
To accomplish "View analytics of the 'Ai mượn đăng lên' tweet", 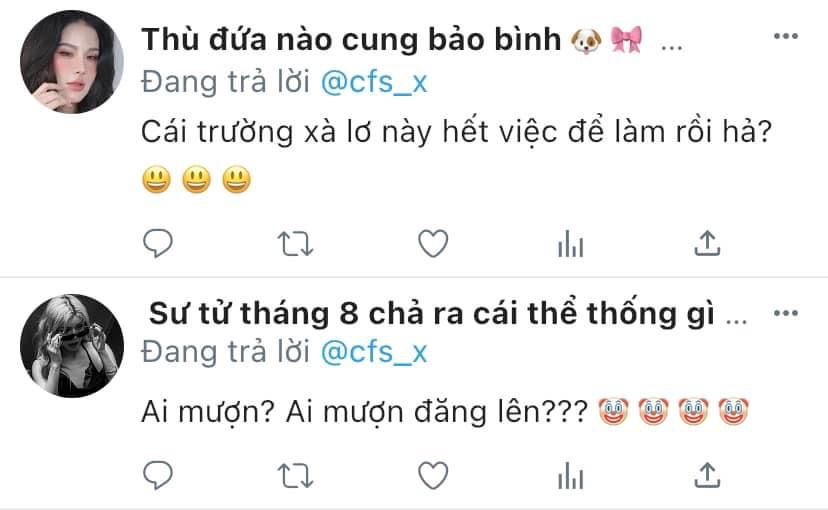I will tap(570, 476).
